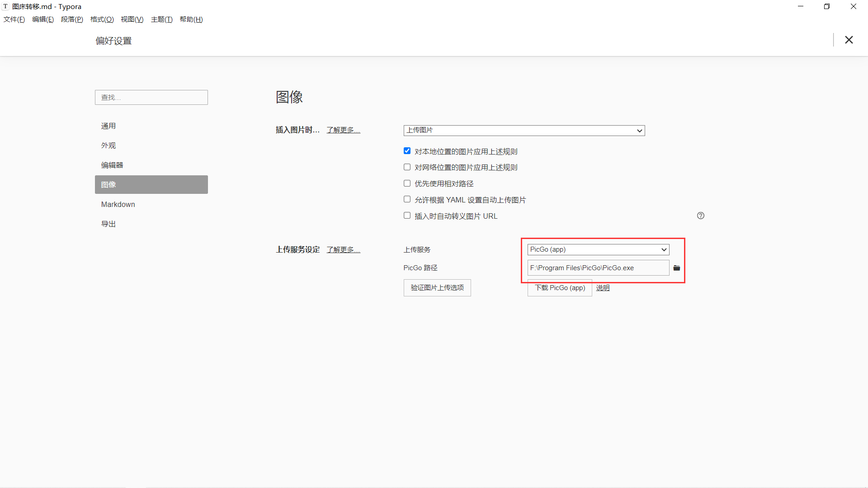This screenshot has width=868, height=488.
Task: Open the 视图(V) menu
Action: coord(132,19)
